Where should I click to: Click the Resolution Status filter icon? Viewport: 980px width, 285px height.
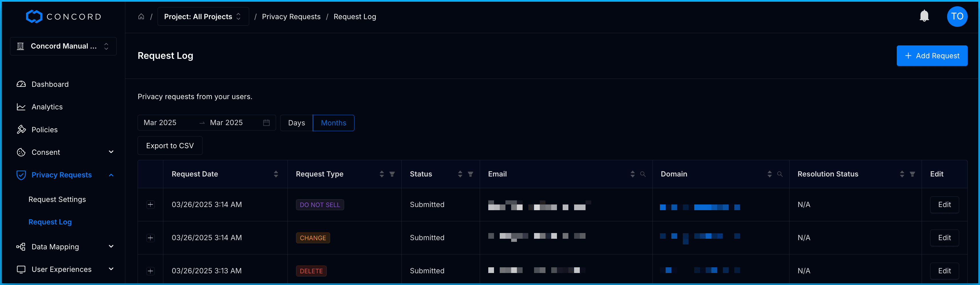point(912,174)
